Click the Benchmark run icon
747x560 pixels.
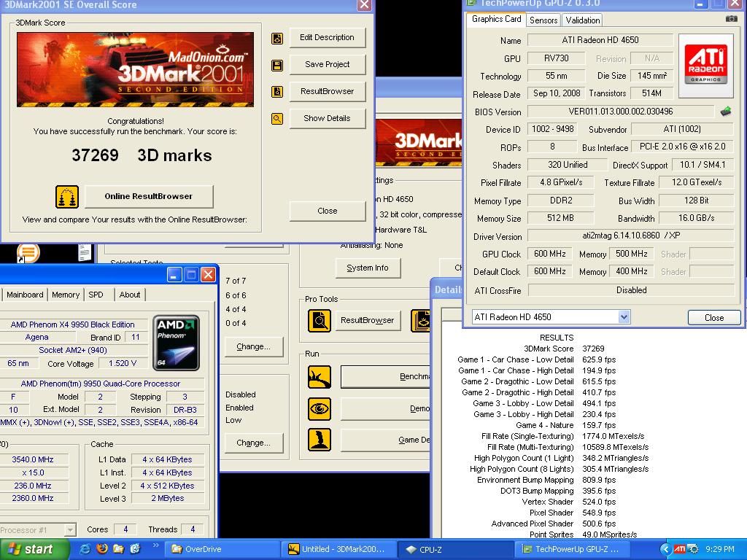pyautogui.click(x=320, y=377)
